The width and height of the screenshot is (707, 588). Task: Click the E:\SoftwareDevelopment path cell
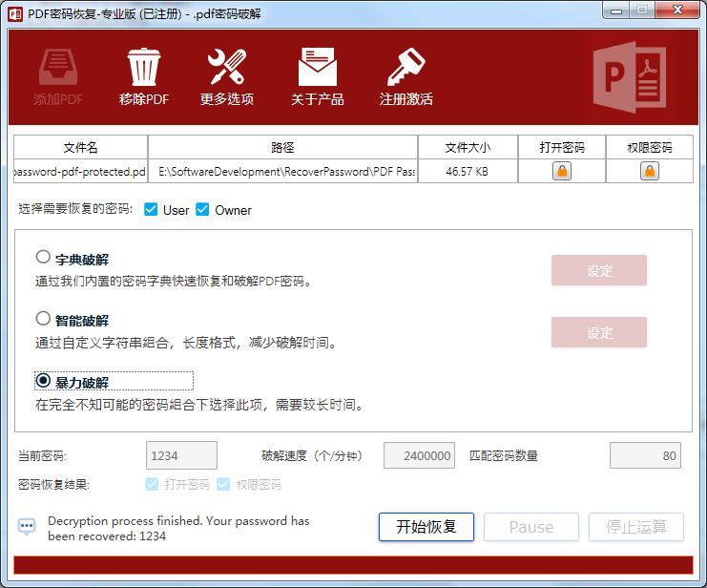click(x=282, y=172)
